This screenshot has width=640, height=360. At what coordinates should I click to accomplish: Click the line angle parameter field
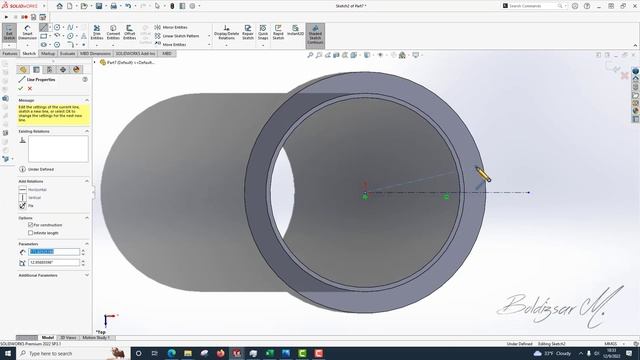[x=54, y=262]
